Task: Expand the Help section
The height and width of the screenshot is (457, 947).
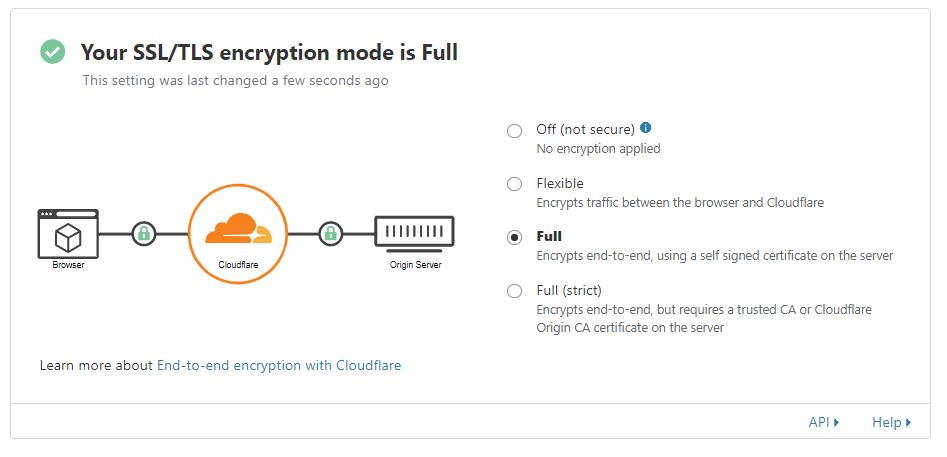Action: [891, 423]
